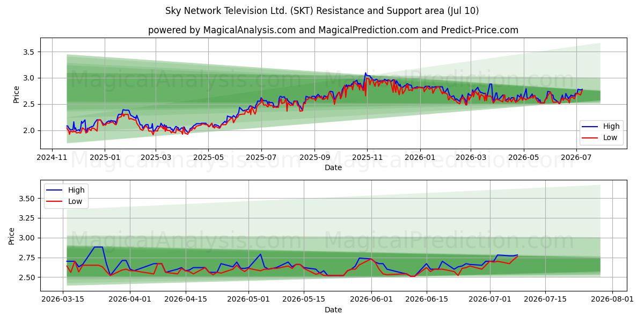Image resolution: width=644 pixels, height=322 pixels.
Task: Click the '2026-07-01' label on bottom chart
Action: click(x=489, y=301)
